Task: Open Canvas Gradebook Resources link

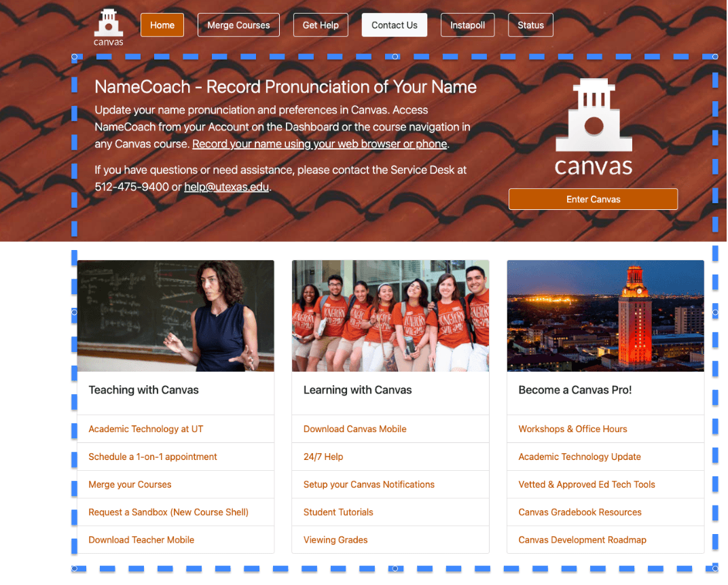Action: coord(581,512)
